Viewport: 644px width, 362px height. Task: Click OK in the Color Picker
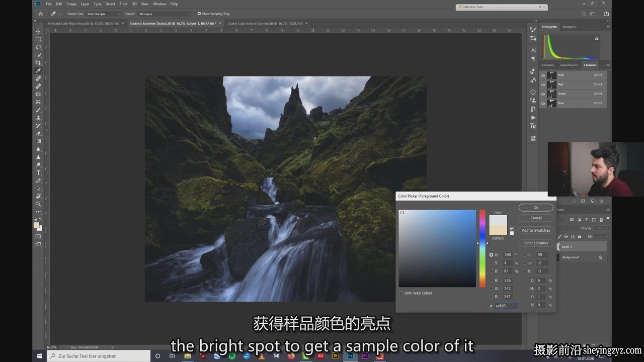pos(536,208)
